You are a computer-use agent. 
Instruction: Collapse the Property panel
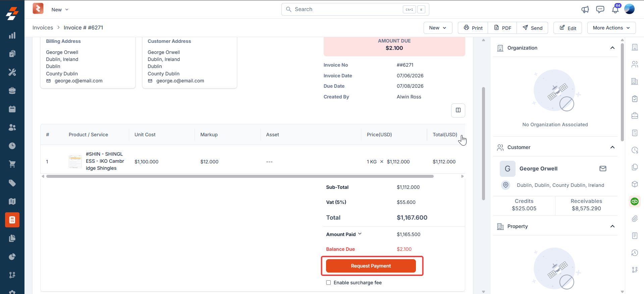pos(612,226)
